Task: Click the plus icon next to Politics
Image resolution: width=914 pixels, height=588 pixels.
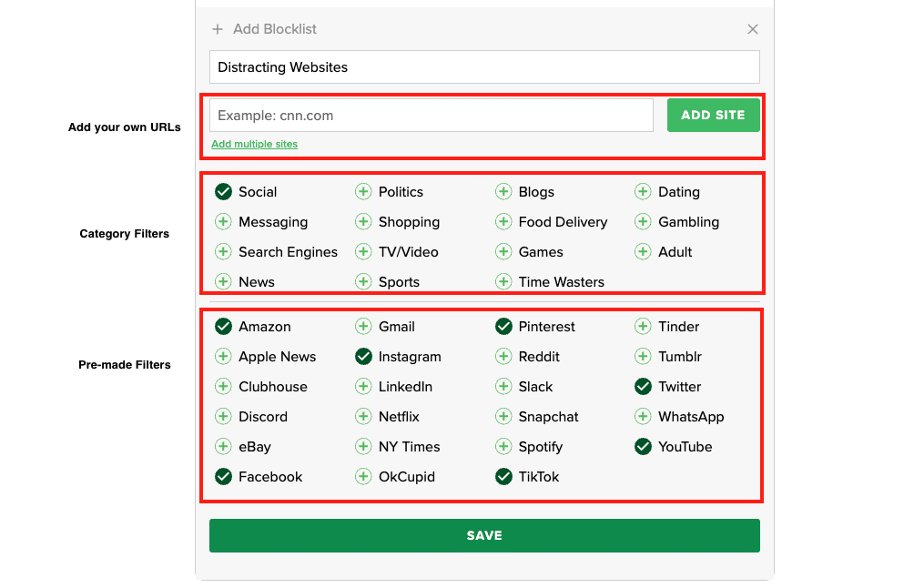Action: click(363, 192)
